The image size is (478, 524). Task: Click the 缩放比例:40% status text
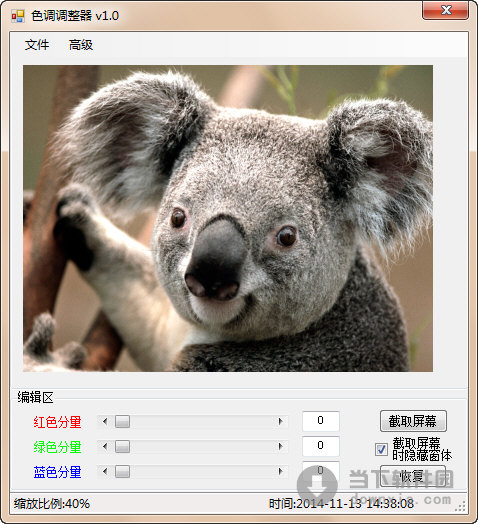point(52,504)
